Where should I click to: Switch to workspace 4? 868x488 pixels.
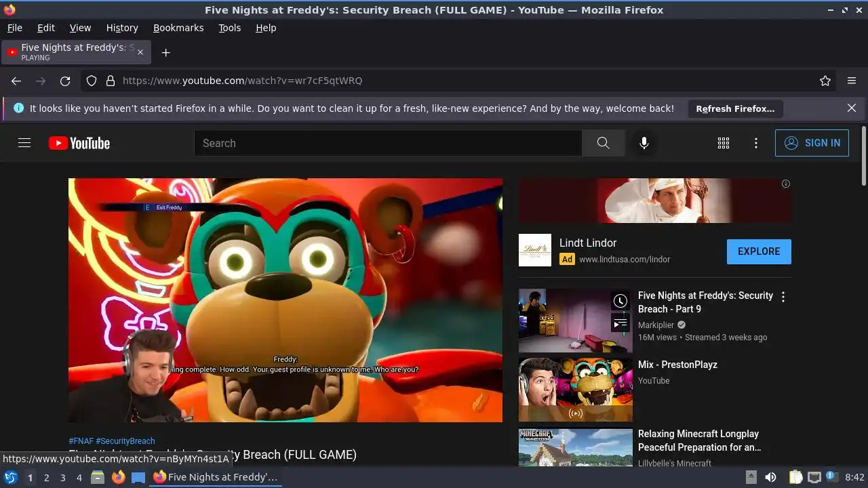[79, 477]
